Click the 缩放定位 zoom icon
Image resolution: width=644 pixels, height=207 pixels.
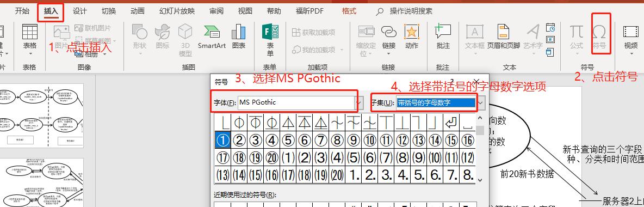(x=366, y=31)
